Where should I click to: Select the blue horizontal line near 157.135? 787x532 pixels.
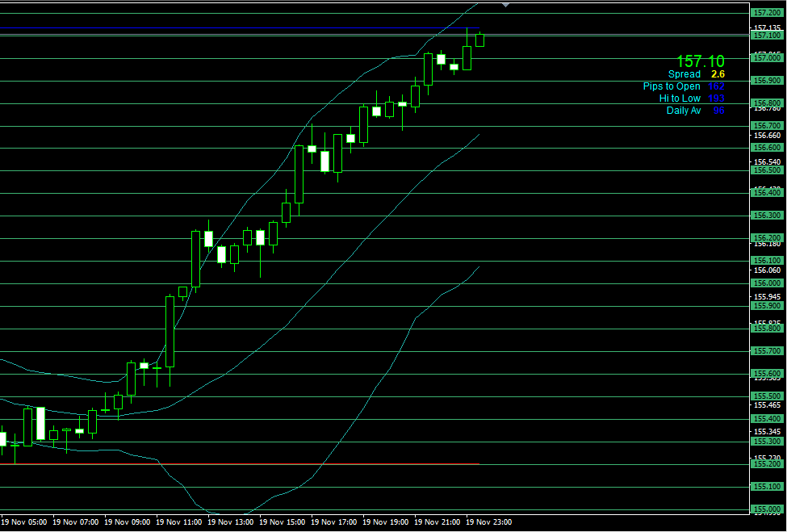pos(242,28)
